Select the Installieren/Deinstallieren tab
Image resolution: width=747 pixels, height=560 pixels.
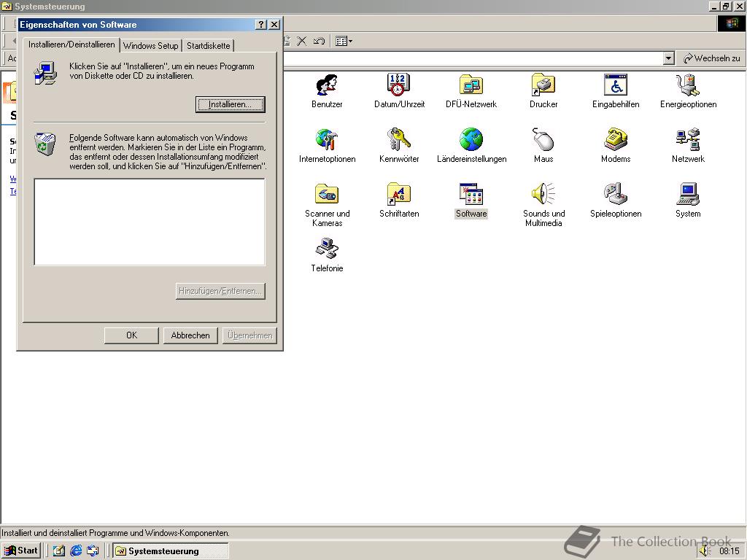pos(71,44)
